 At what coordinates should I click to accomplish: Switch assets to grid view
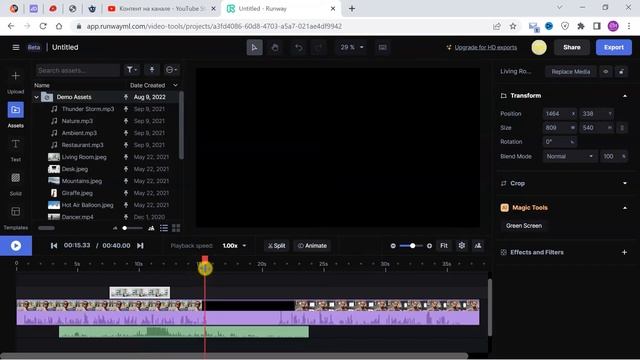[x=176, y=228]
